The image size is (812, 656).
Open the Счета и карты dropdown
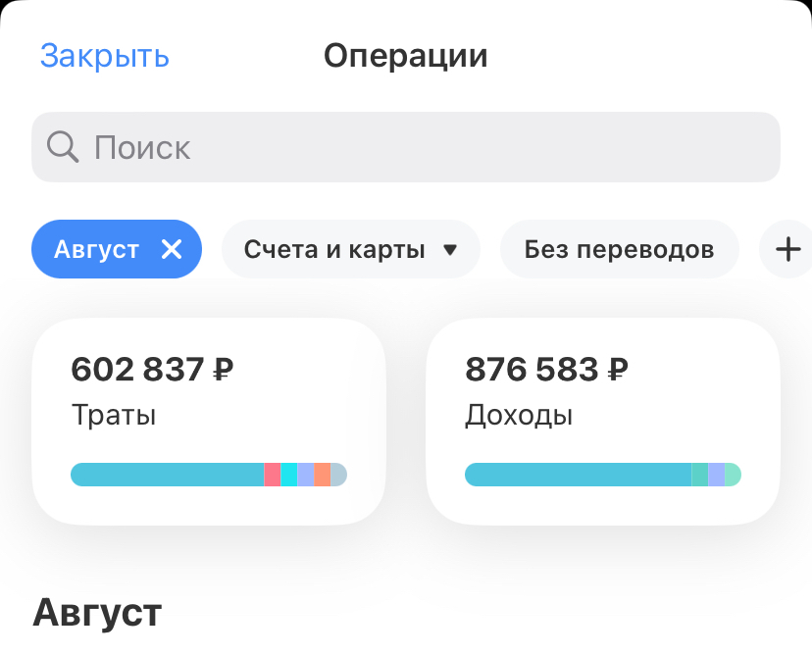click(334, 249)
